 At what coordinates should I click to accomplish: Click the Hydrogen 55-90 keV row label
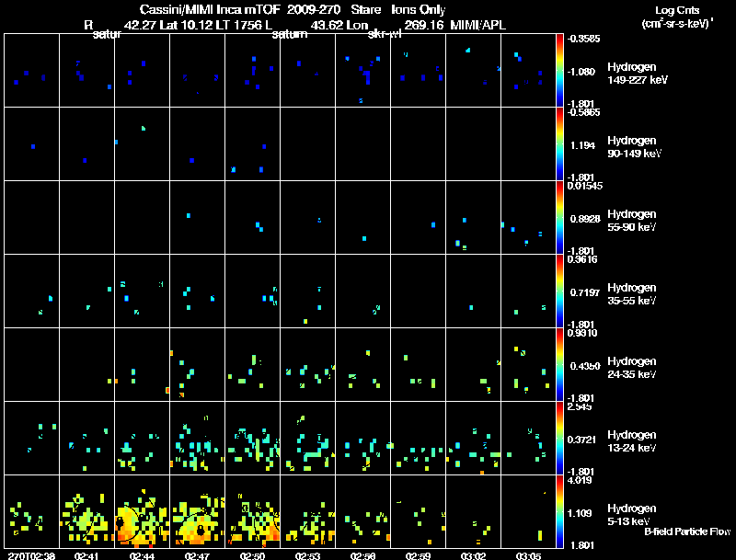[x=632, y=221]
